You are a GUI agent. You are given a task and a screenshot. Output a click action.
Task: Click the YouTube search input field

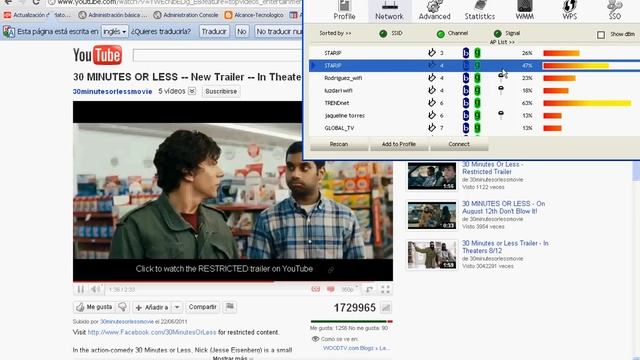217,55
